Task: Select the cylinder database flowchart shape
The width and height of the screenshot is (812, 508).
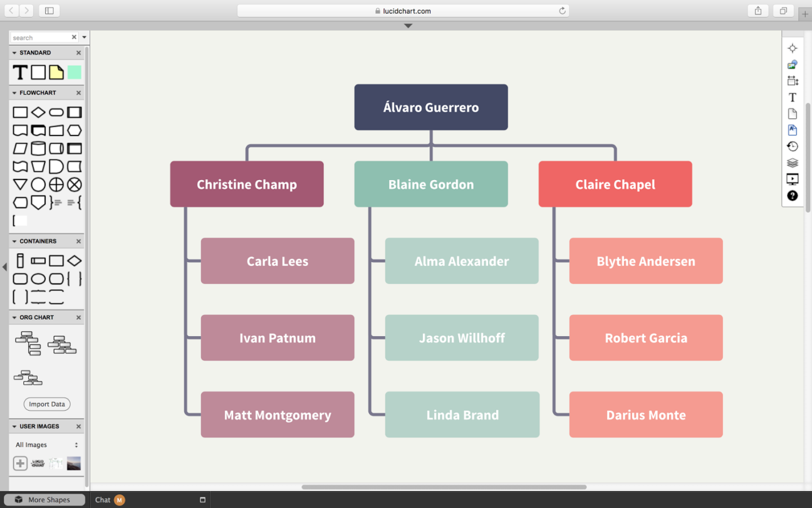Action: pos(38,149)
